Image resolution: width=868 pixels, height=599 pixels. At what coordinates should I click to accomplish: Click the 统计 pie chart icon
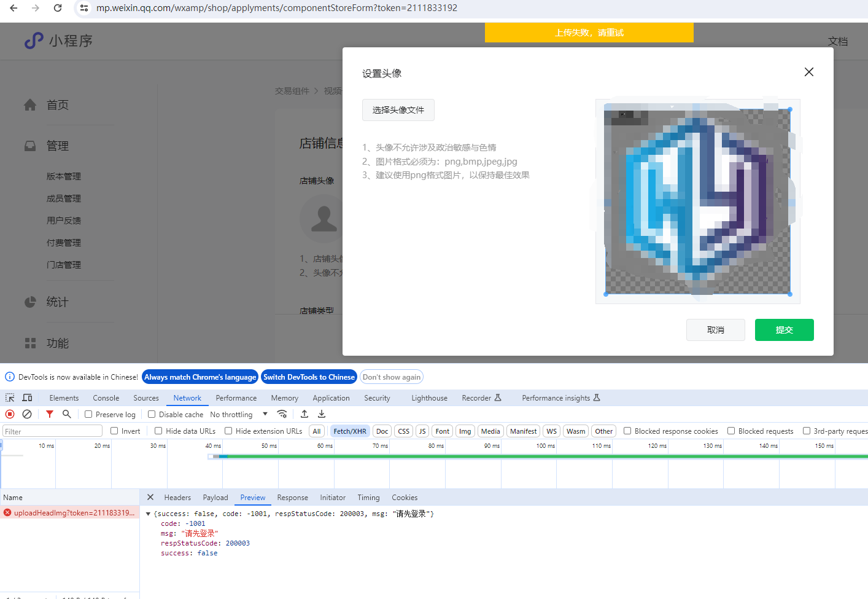coord(30,302)
